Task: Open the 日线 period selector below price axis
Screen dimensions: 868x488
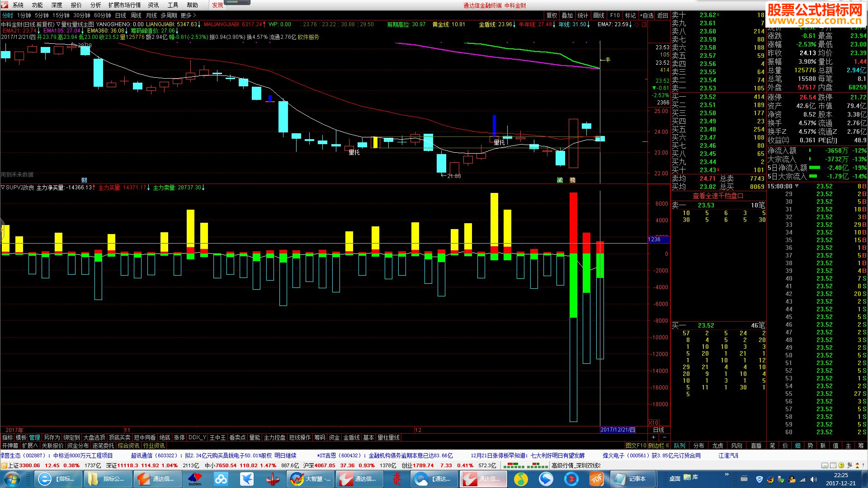Action: pos(659,430)
